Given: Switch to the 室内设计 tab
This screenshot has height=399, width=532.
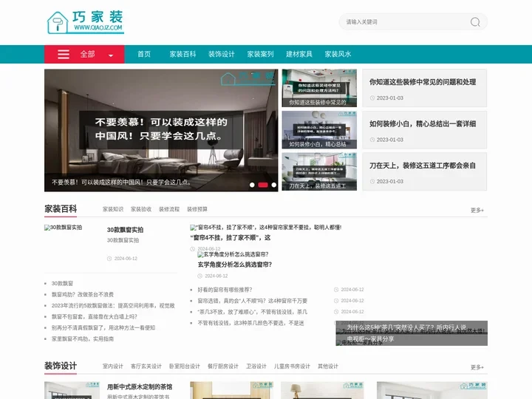Looking at the screenshot, I should [113, 366].
